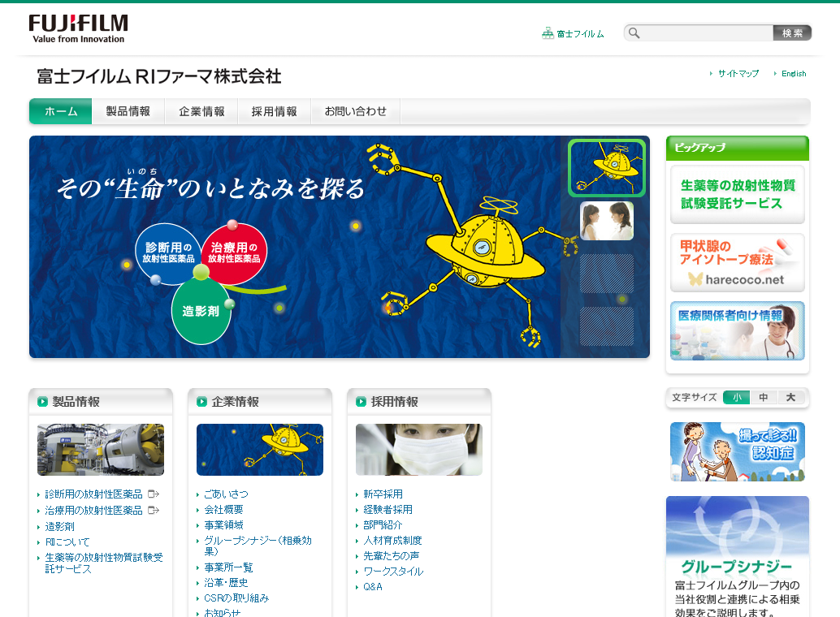Open 生薬等の放射性物質試験受託サービス list link
The height and width of the screenshot is (617, 840).
[104, 563]
